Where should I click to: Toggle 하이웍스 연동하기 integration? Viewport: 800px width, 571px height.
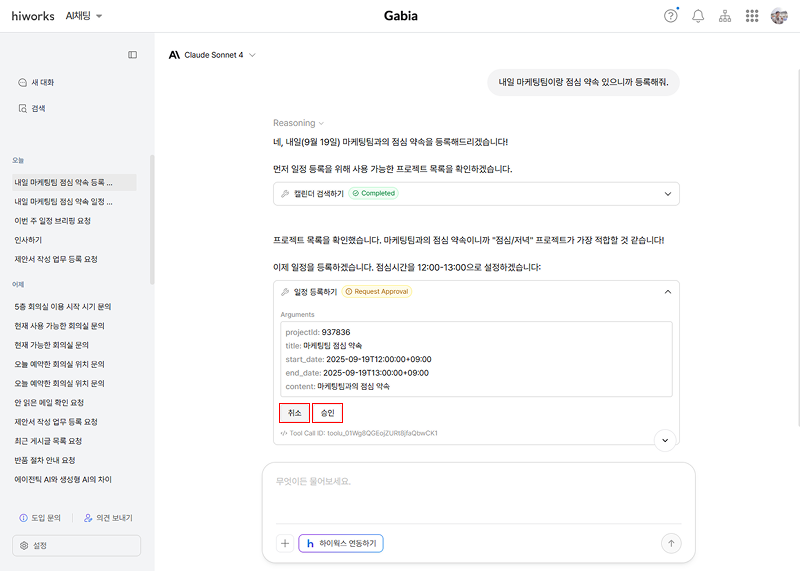pyautogui.click(x=340, y=543)
